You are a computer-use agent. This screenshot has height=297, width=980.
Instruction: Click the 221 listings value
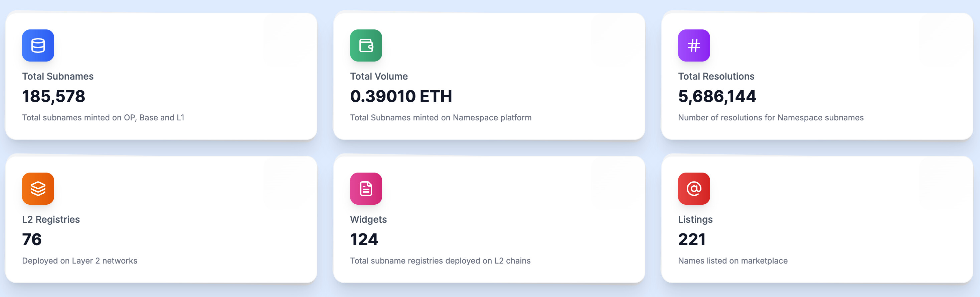pos(692,239)
